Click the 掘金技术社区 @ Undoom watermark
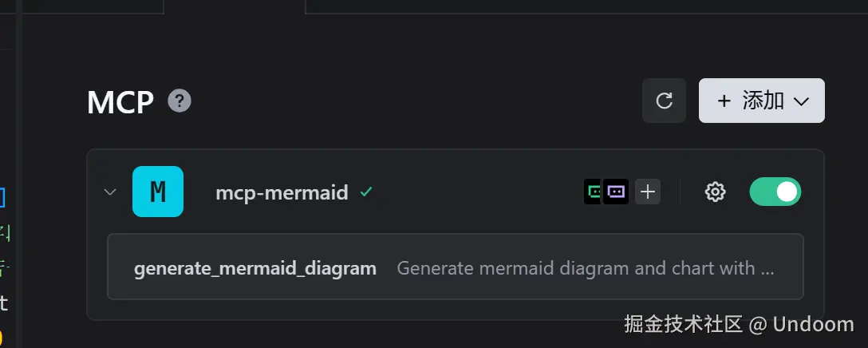The image size is (868, 348). 739,323
